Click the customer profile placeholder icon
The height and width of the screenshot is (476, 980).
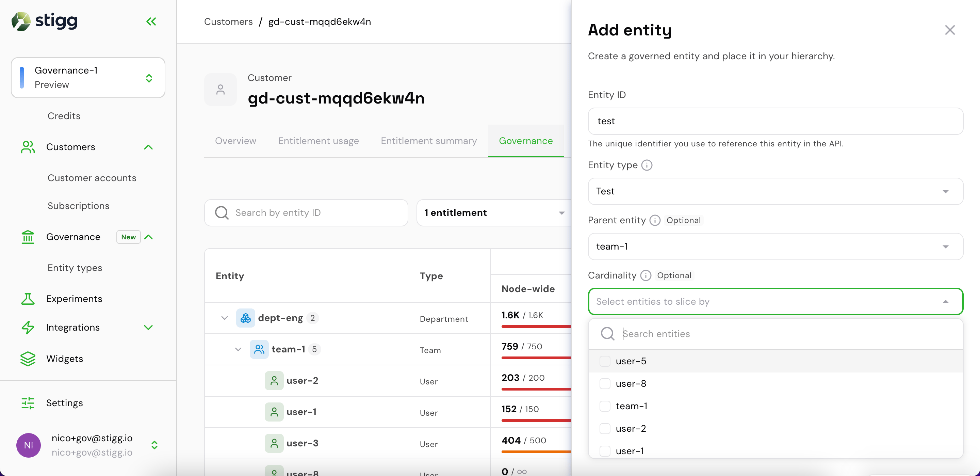pyautogui.click(x=220, y=90)
